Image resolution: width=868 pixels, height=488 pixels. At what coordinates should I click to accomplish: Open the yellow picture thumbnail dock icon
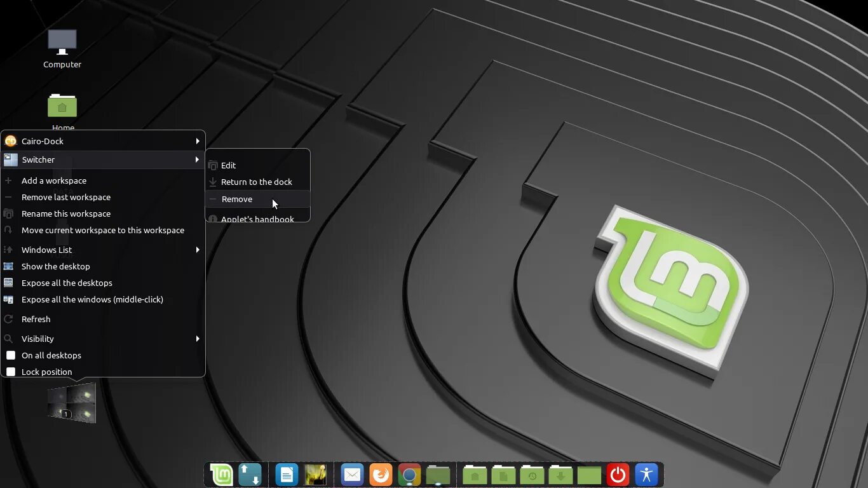(315, 475)
